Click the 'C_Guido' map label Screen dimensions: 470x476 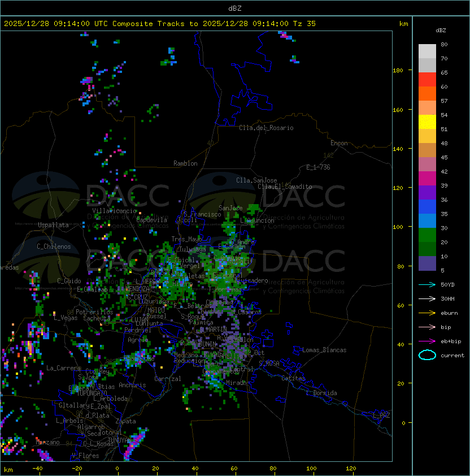coord(69,281)
